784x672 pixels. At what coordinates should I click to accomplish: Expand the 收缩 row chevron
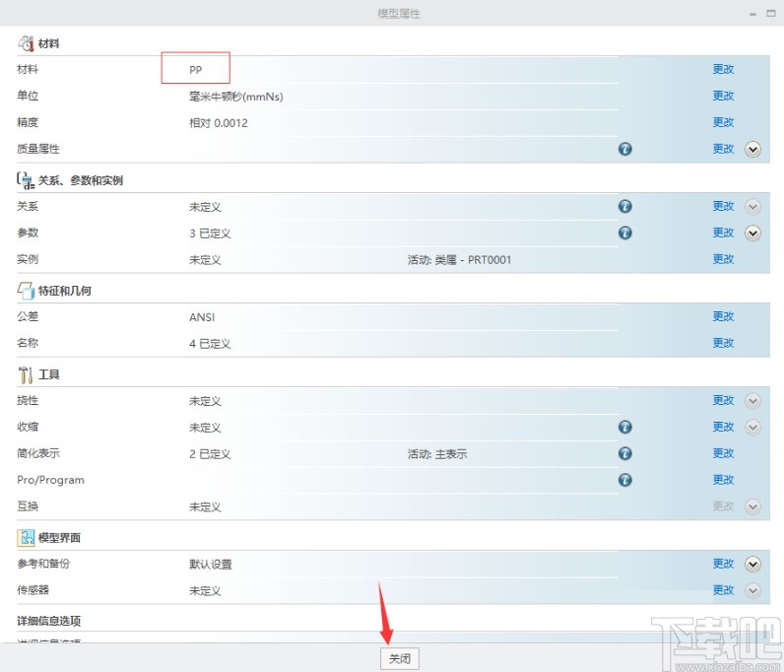point(753,428)
